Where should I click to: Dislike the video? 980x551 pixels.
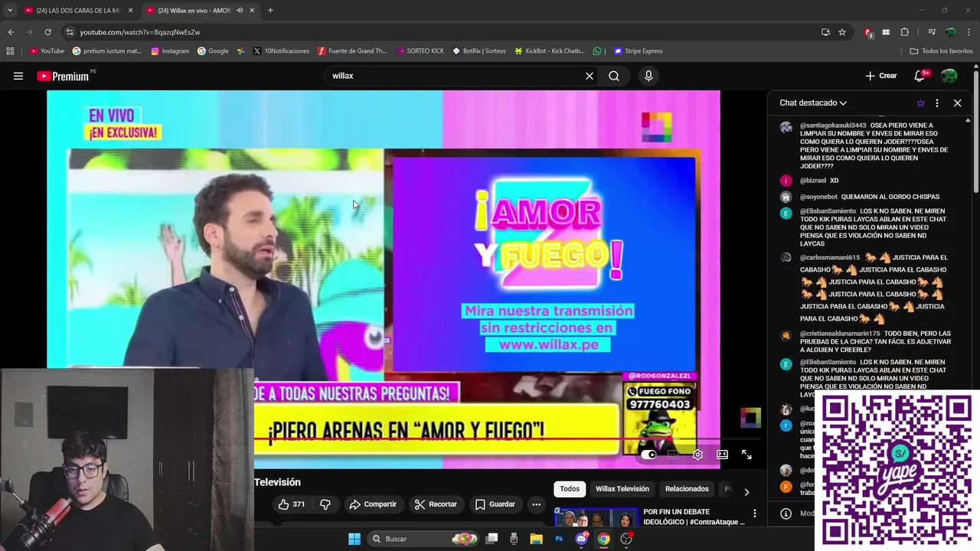325,504
